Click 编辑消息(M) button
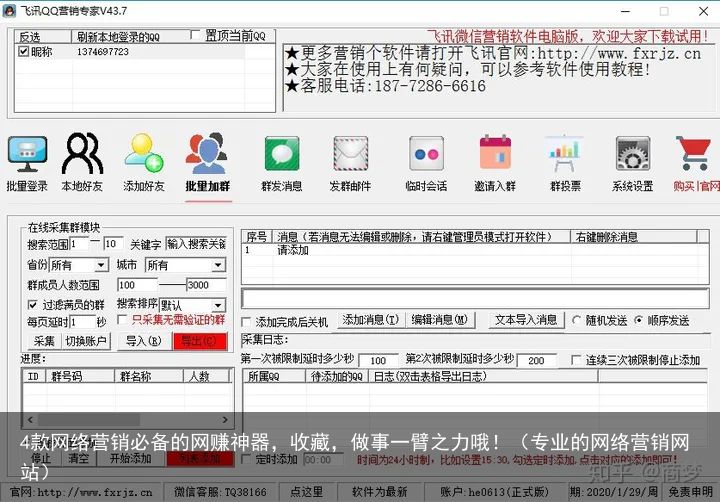 coord(440,320)
